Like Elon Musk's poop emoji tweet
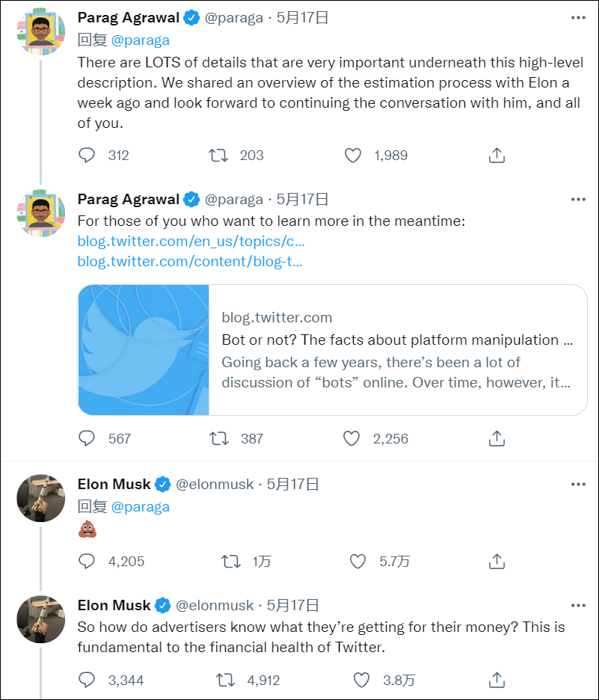Viewport: 599px width, 700px height. tap(358, 561)
